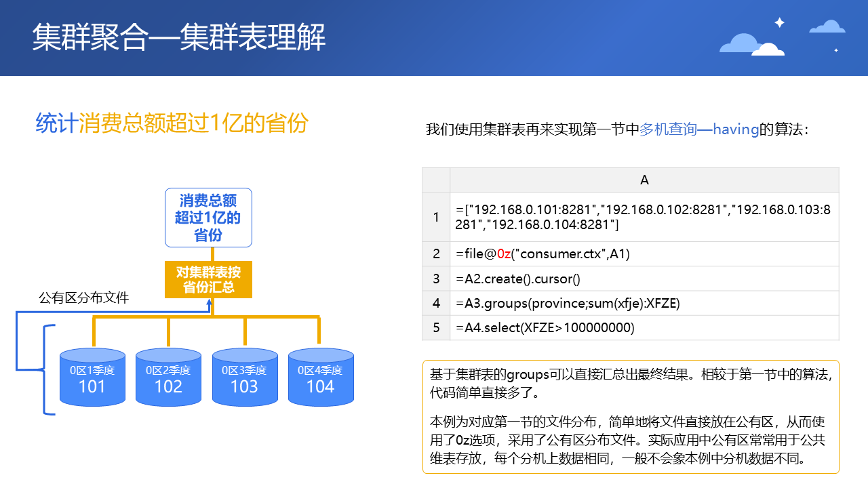This screenshot has width=868, height=488.
Task: Select column header A in the table
Action: click(x=644, y=180)
